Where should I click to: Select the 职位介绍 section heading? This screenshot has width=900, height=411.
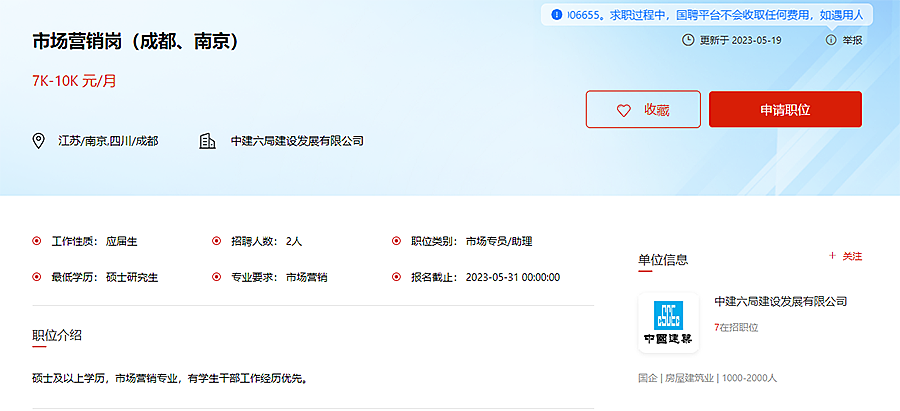click(57, 335)
